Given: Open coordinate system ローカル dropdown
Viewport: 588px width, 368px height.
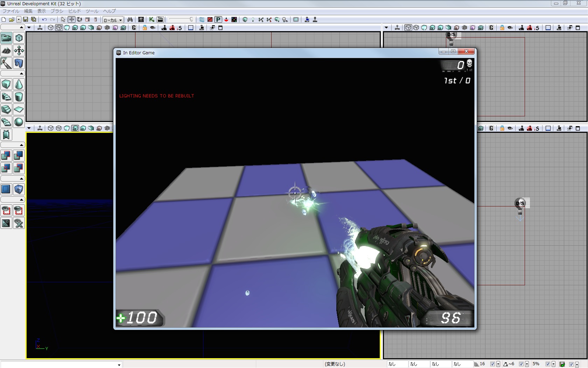Looking at the screenshot, I should click(113, 20).
